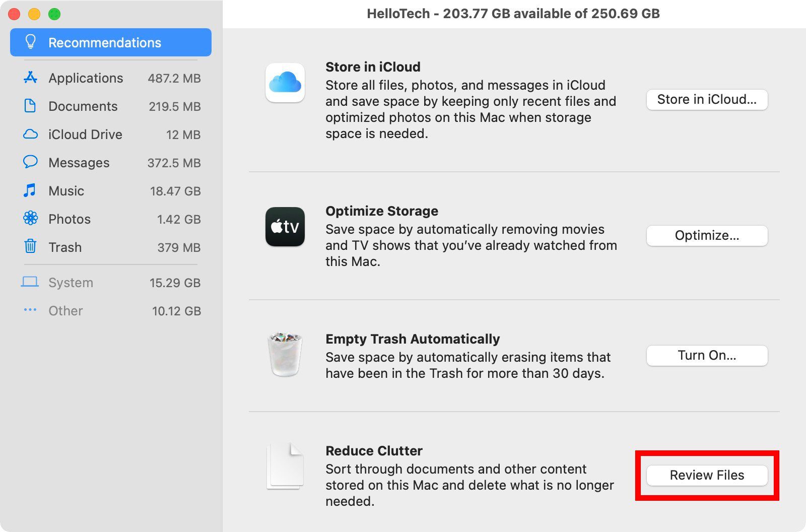Viewport: 806px width, 532px height.
Task: Click the Reduce Clutter heading
Action: click(x=374, y=451)
